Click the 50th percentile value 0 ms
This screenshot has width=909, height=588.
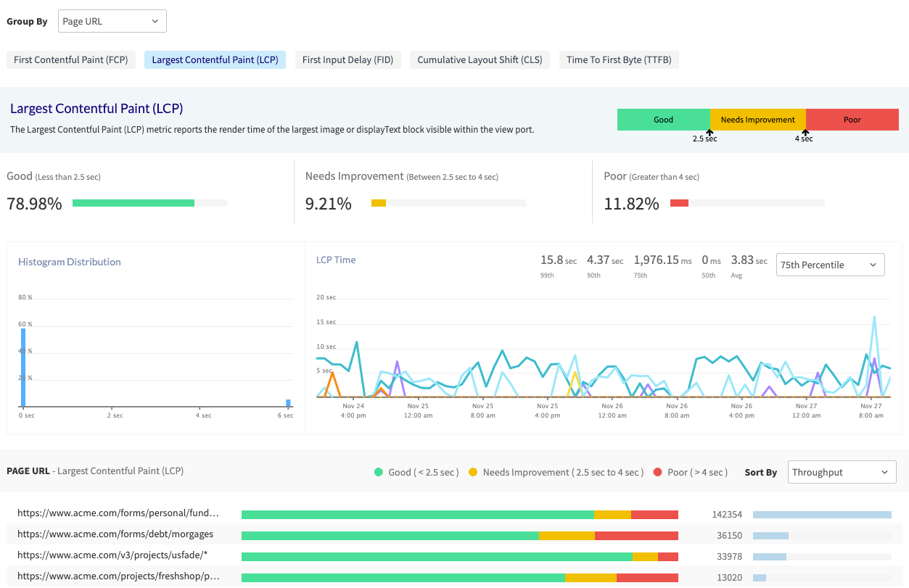712,260
